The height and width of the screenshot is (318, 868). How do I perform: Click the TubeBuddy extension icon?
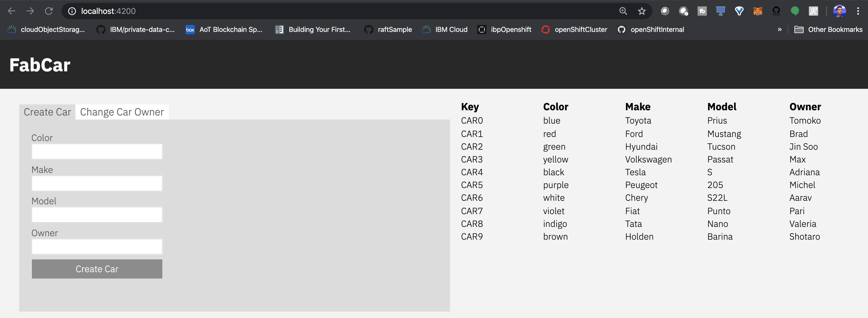click(x=702, y=11)
